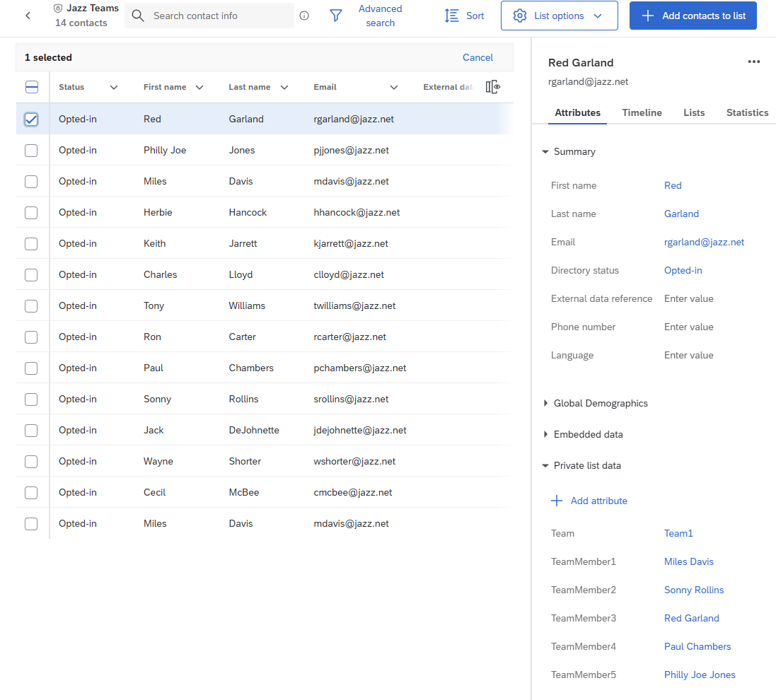This screenshot has width=776, height=700.
Task: Click the plus icon beside Add attribute
Action: point(557,501)
